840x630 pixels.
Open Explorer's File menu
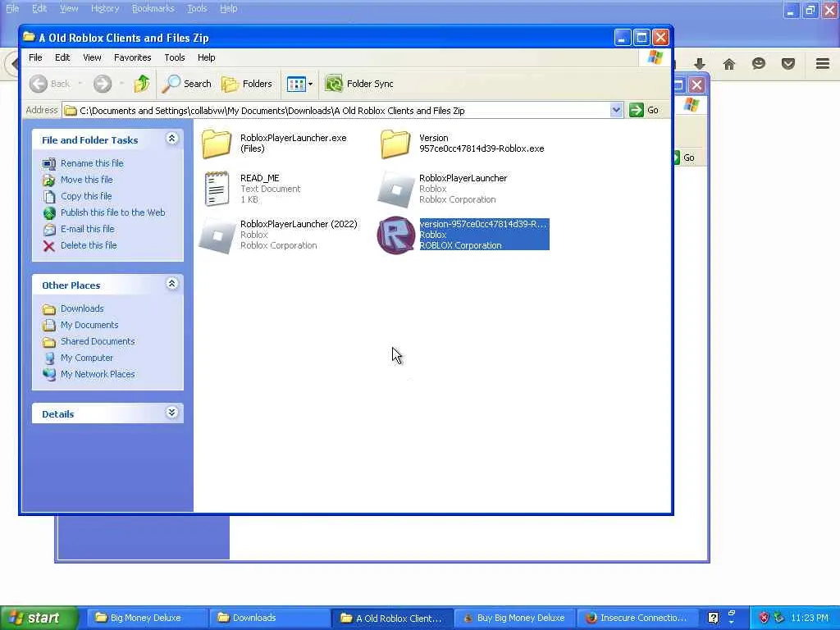(35, 57)
